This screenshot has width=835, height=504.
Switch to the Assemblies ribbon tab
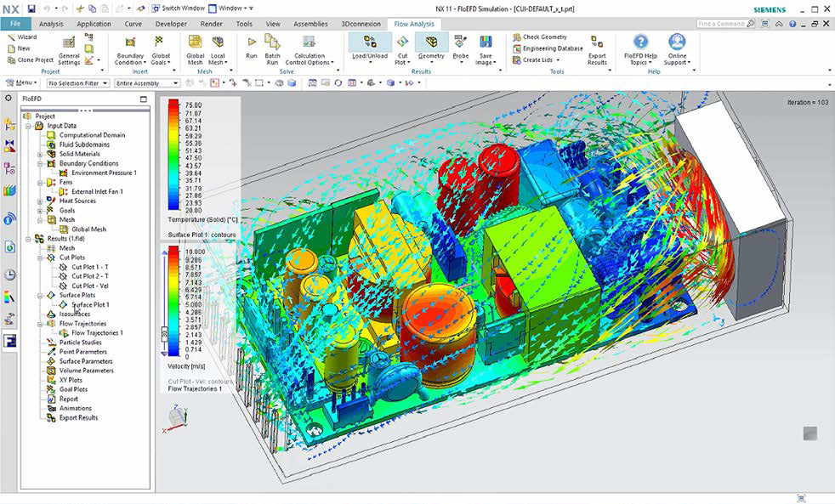[x=310, y=24]
